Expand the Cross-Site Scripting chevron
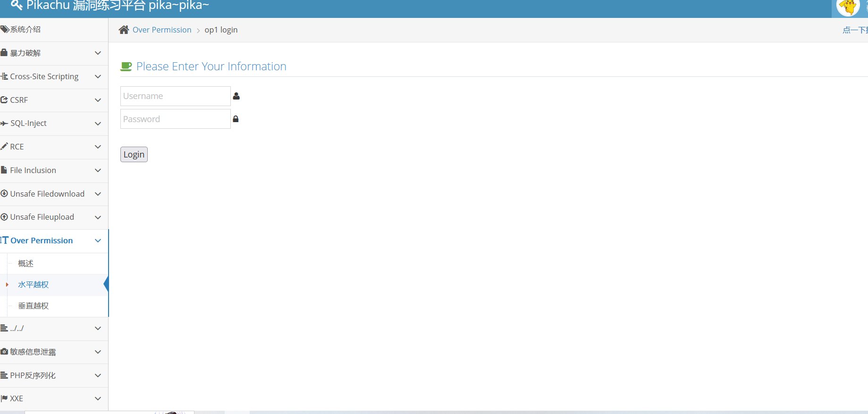 click(x=98, y=76)
